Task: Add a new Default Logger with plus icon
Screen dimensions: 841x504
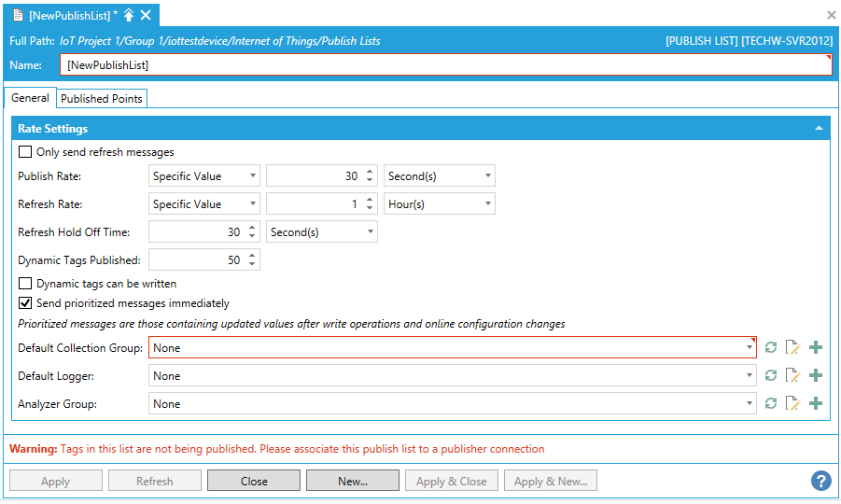Action: [x=816, y=376]
